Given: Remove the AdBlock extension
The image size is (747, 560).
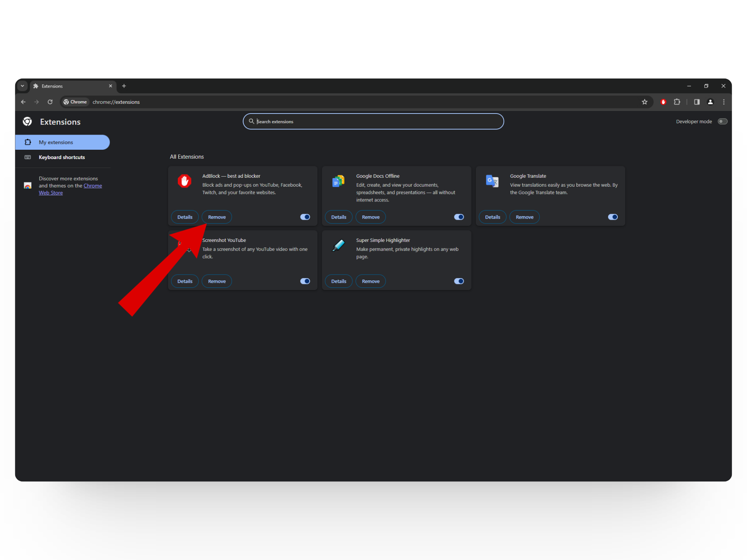Looking at the screenshot, I should pos(217,217).
